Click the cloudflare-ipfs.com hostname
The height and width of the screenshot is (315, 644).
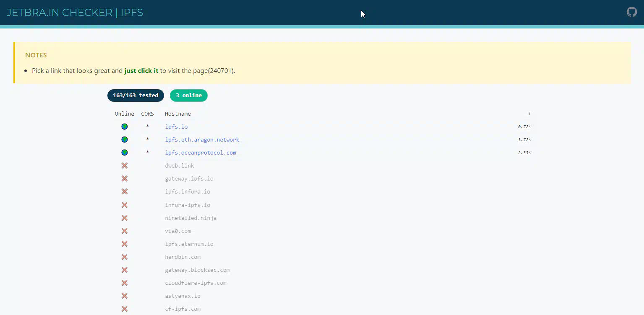[x=196, y=283]
